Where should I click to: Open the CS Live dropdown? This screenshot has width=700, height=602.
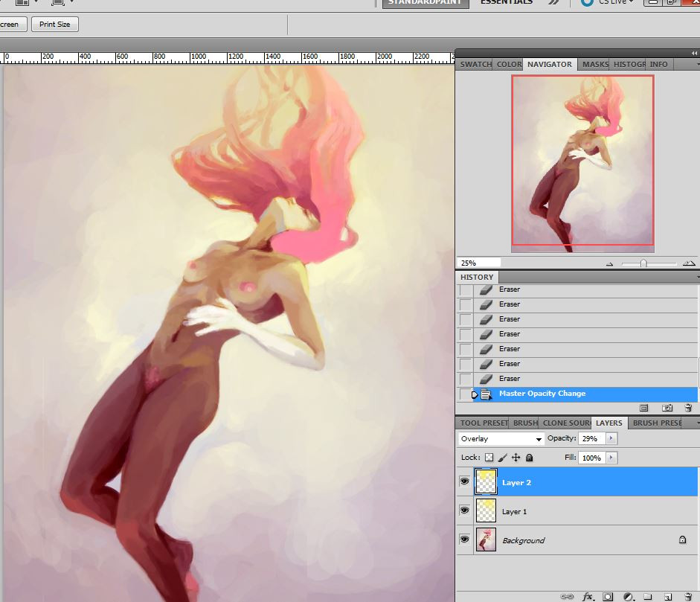[617, 1]
